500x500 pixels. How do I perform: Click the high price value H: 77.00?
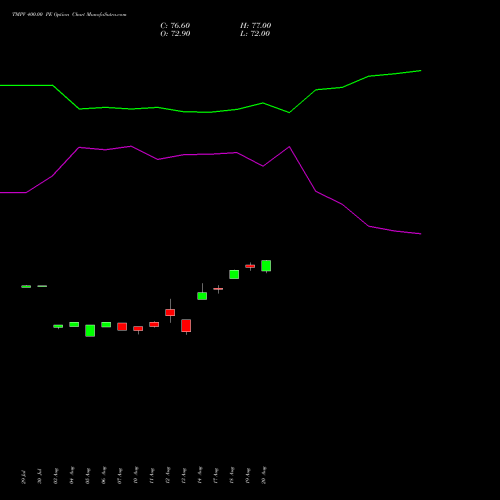[255, 26]
